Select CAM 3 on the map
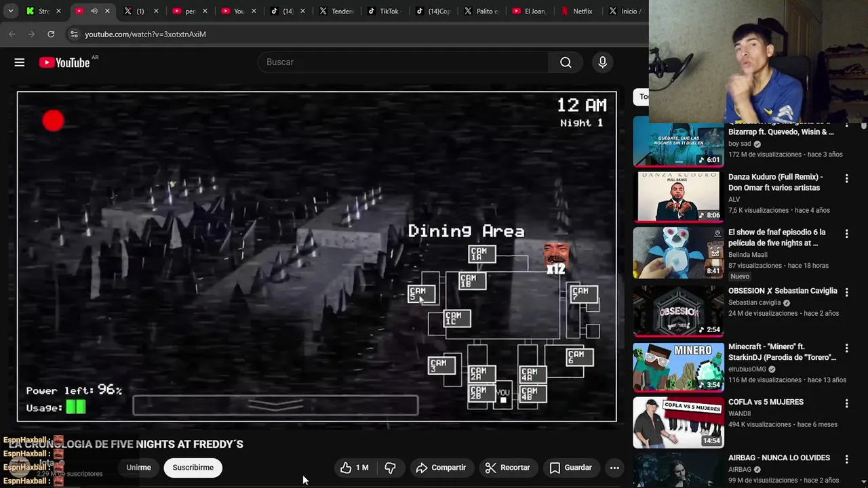The width and height of the screenshot is (868, 488). point(441,365)
